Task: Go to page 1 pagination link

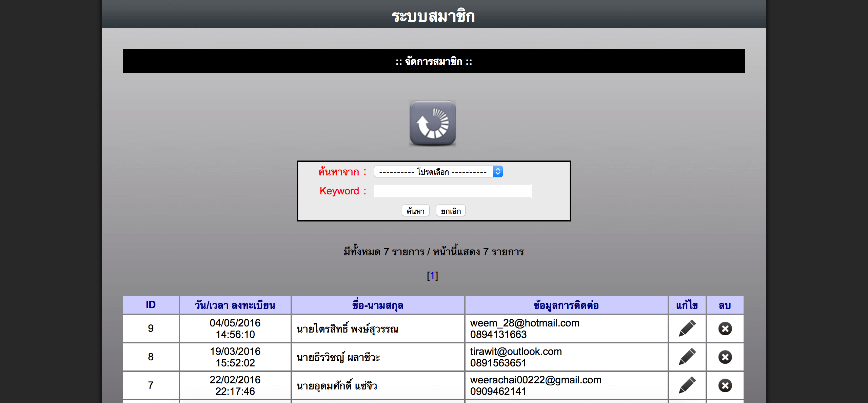Action: [x=432, y=276]
